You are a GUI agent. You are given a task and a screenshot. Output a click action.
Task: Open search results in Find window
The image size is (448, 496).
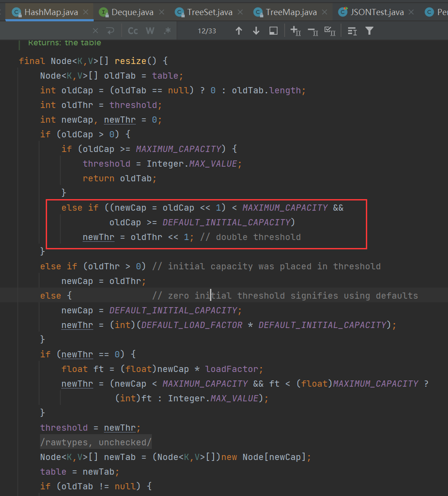pyautogui.click(x=274, y=31)
